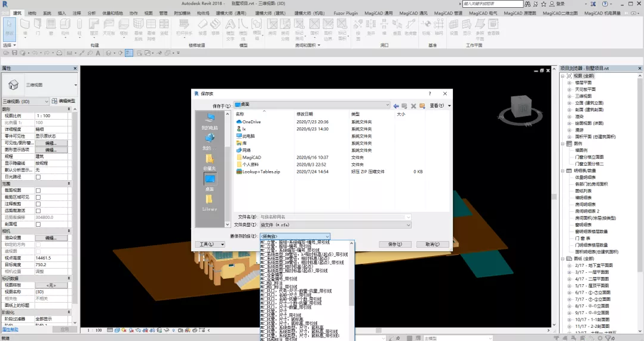Switch to the 结构 ribbon tab
The width and height of the screenshot is (644, 341).
pyautogui.click(x=32, y=13)
